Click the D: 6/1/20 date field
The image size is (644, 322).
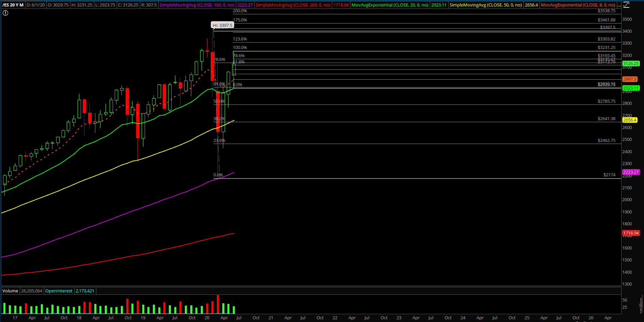[x=35, y=5]
